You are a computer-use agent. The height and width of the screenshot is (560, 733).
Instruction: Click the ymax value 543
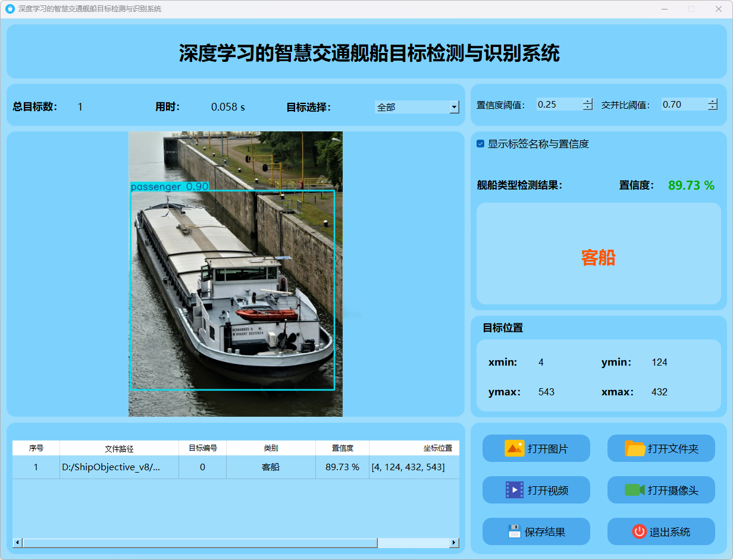pyautogui.click(x=546, y=392)
